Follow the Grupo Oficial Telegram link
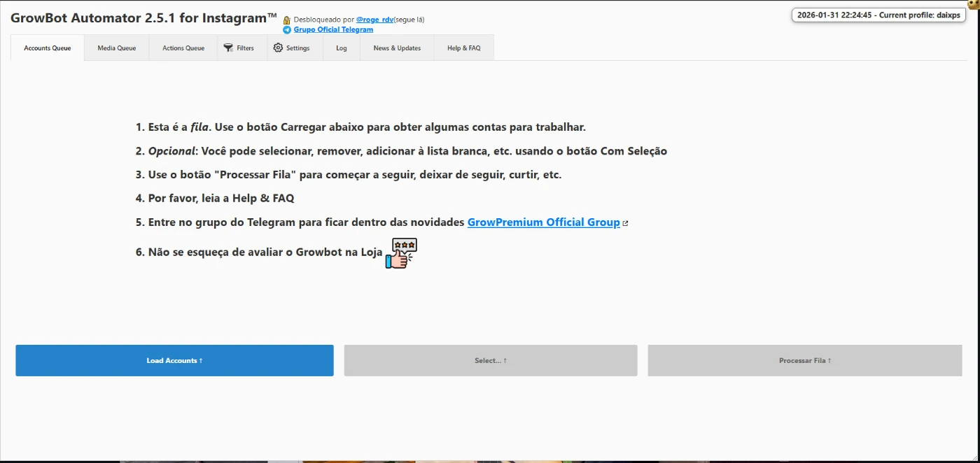980x463 pixels. (x=333, y=29)
